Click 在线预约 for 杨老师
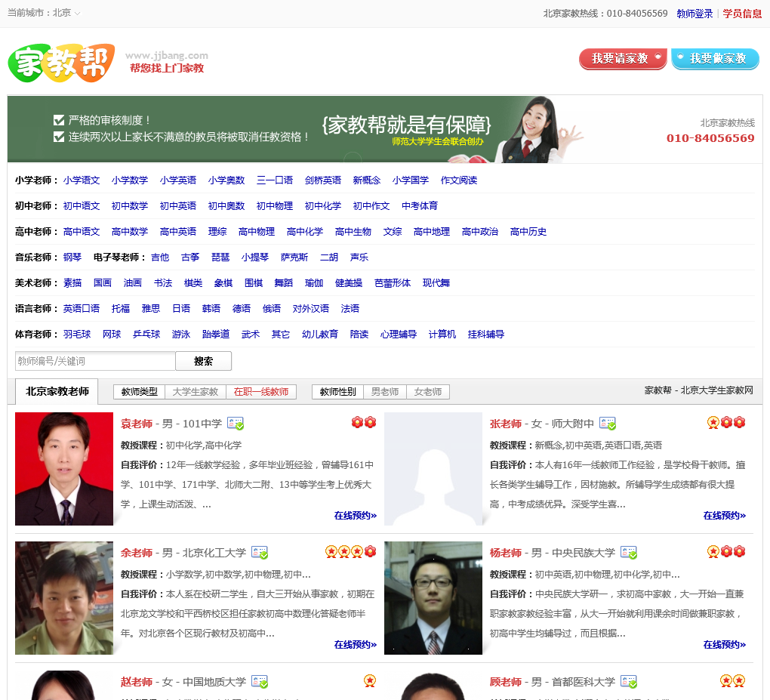The height and width of the screenshot is (700, 770). click(725, 644)
